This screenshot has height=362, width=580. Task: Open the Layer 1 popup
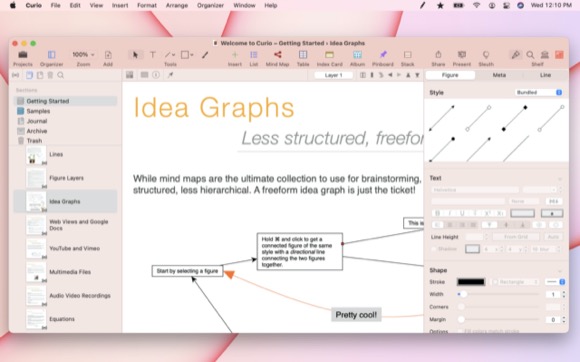(x=333, y=75)
